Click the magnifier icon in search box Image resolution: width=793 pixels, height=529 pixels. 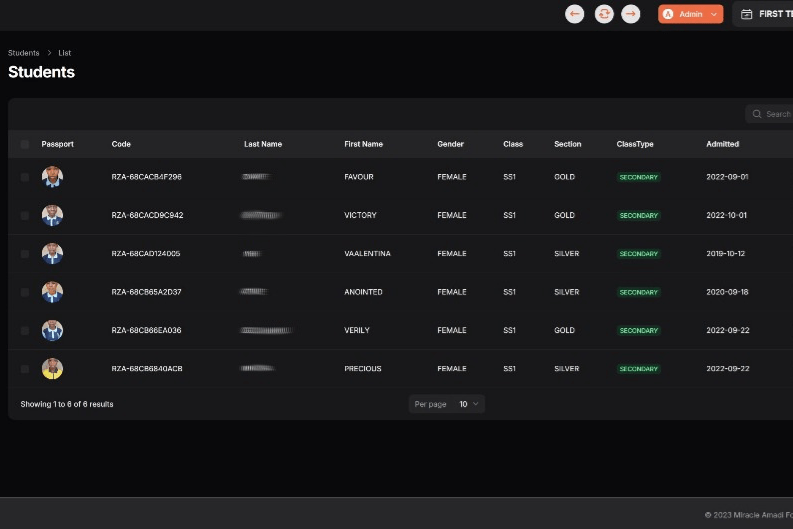[x=757, y=114]
